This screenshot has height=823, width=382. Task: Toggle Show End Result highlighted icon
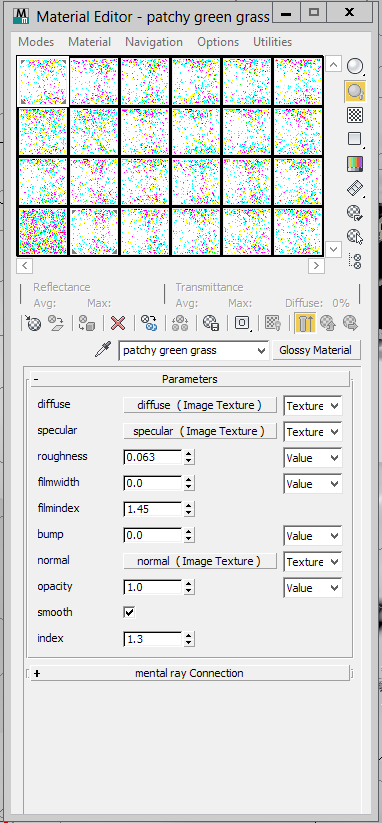[x=305, y=323]
